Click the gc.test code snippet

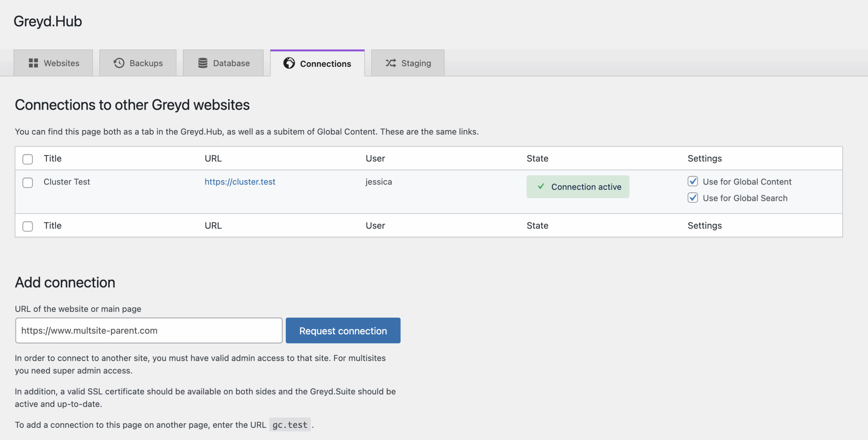click(x=290, y=425)
